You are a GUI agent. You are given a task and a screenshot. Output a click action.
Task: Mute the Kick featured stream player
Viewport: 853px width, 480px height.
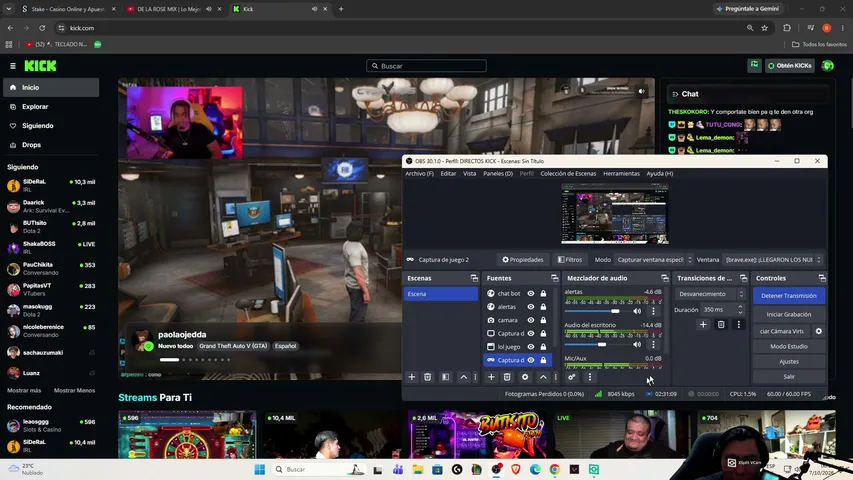tap(641, 91)
